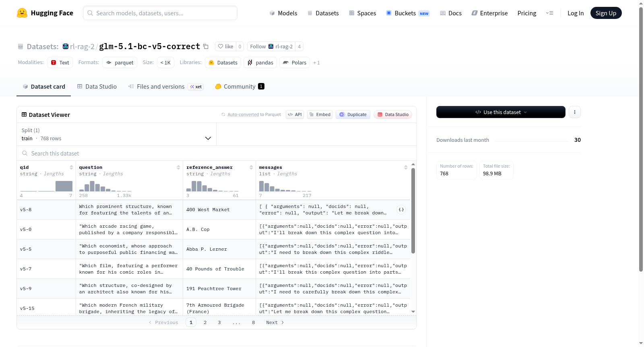Click the Sign Up button

pos(606,13)
